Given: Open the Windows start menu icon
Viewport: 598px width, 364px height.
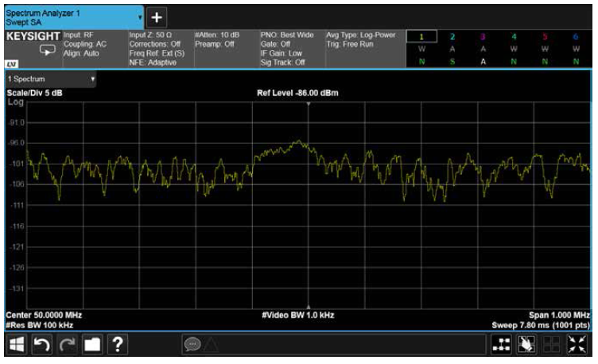Looking at the screenshot, I should 17,345.
